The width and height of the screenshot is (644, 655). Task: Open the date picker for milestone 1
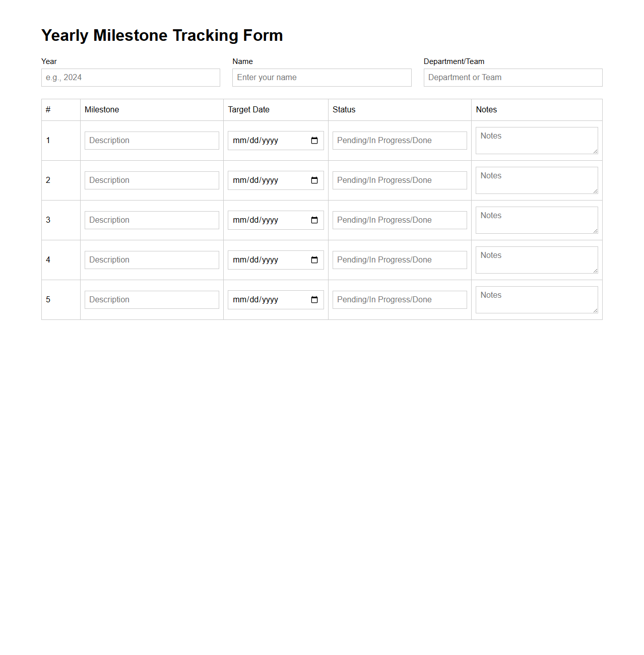point(314,141)
